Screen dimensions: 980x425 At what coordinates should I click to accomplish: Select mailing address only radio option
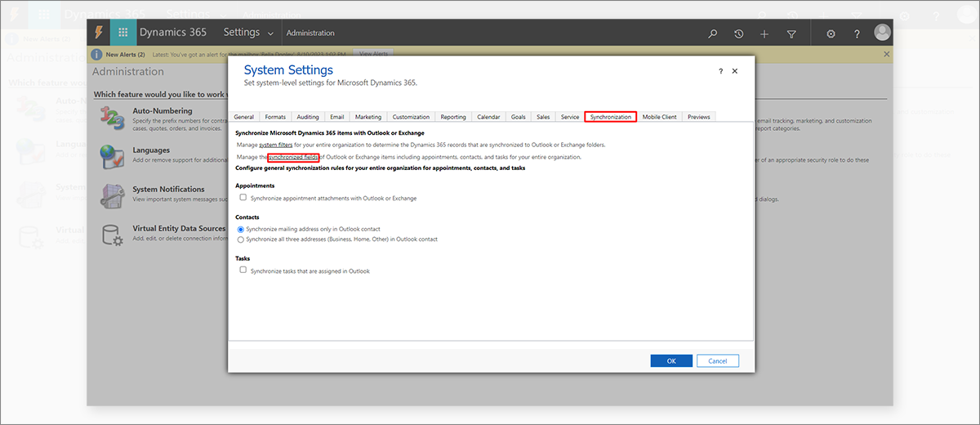pyautogui.click(x=240, y=229)
